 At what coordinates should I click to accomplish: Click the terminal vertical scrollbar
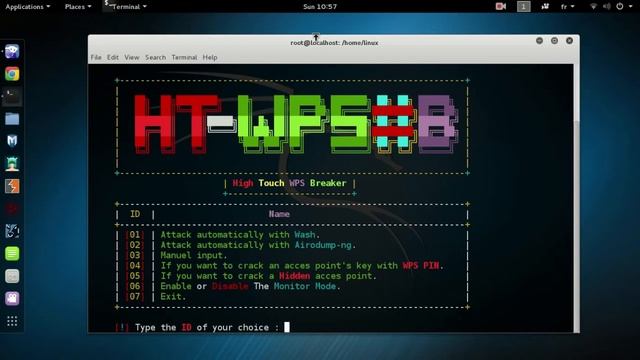(576, 198)
